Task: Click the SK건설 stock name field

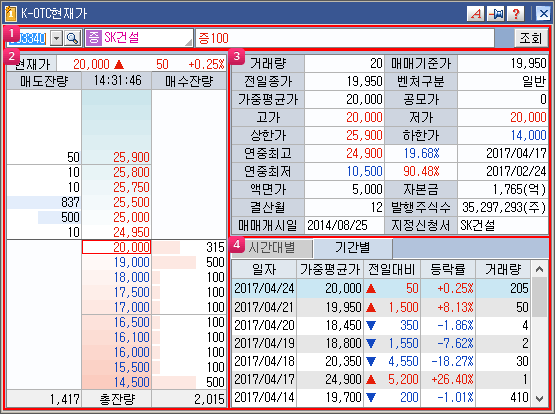Action: (139, 38)
